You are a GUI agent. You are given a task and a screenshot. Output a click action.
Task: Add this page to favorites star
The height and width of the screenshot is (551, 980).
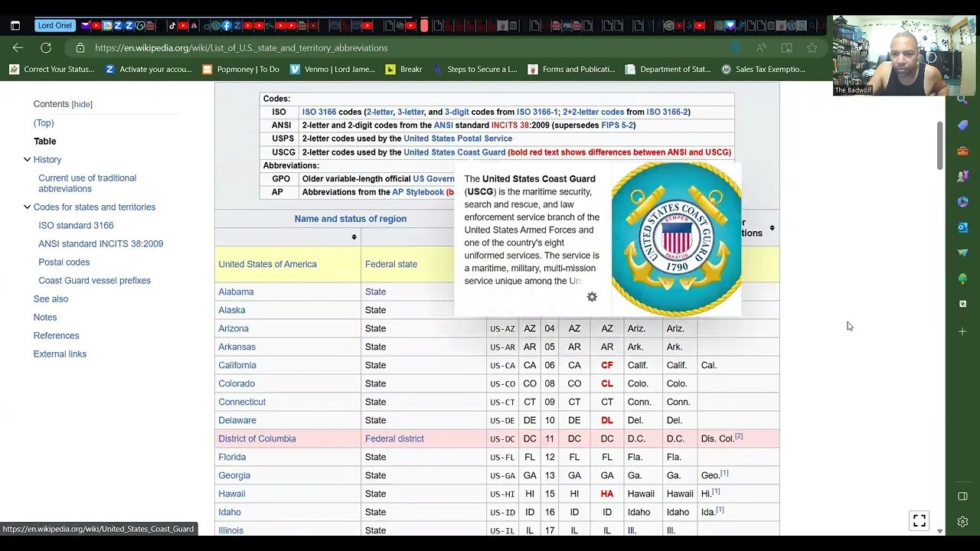pos(812,47)
